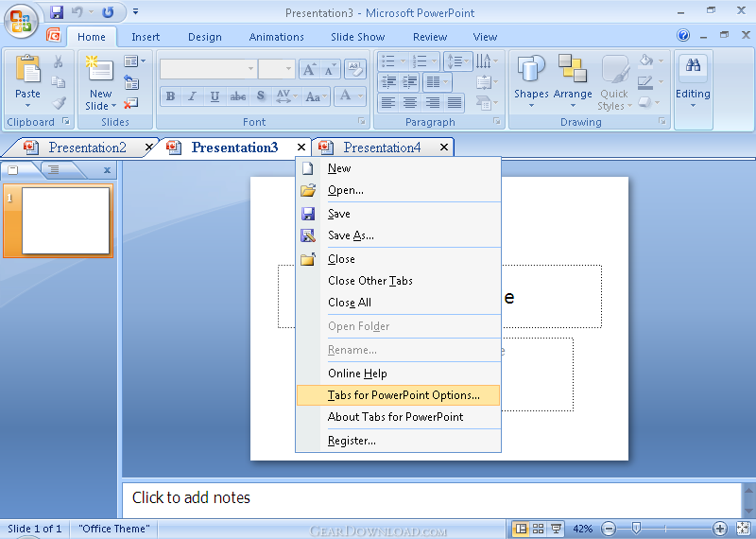Toggle Italic formatting
The image size is (756, 539).
192,96
